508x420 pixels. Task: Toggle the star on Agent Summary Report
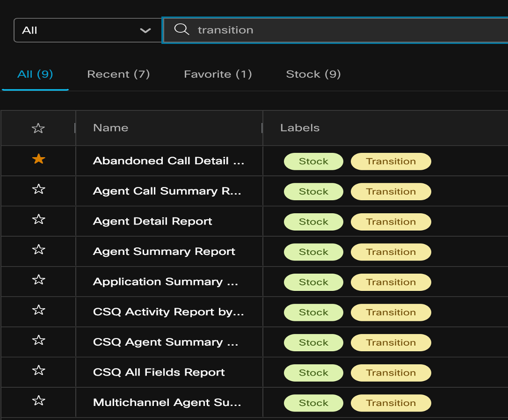[x=38, y=250]
